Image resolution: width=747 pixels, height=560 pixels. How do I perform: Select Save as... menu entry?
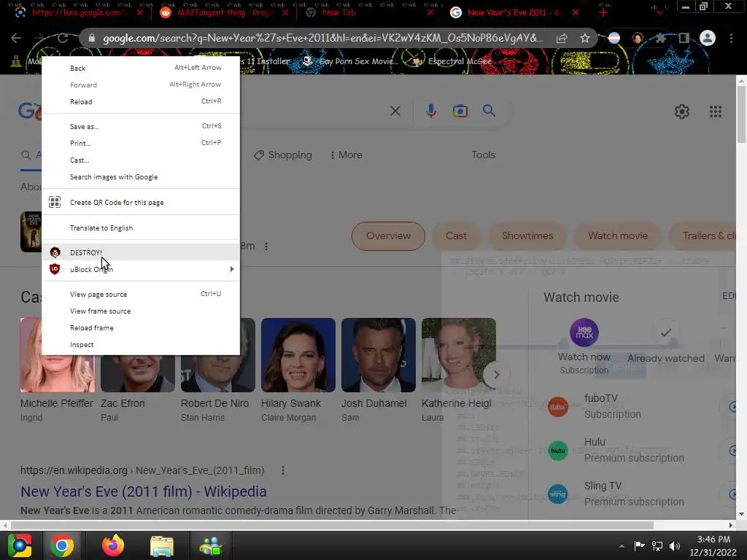(141, 126)
